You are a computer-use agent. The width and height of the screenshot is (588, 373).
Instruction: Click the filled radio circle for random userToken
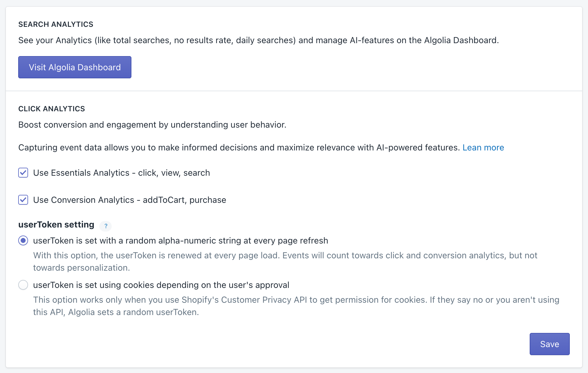coord(23,240)
